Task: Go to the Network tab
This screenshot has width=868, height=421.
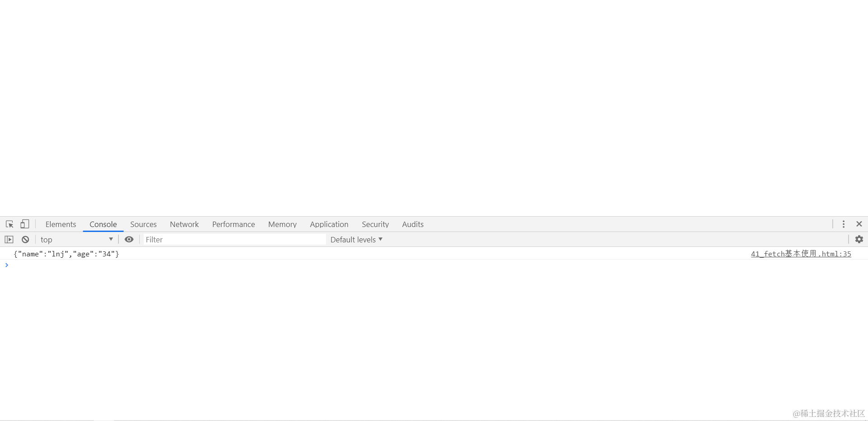Action: coord(184,224)
